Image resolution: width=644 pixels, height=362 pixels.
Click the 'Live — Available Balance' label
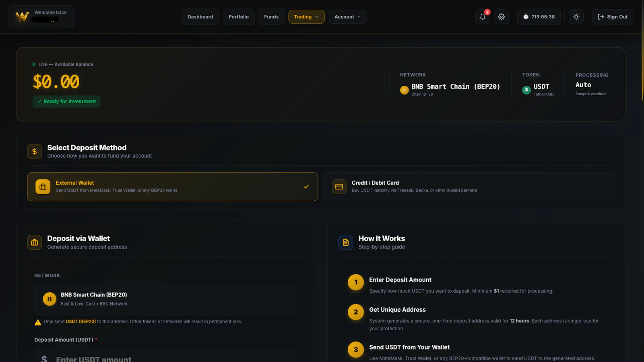click(x=66, y=64)
